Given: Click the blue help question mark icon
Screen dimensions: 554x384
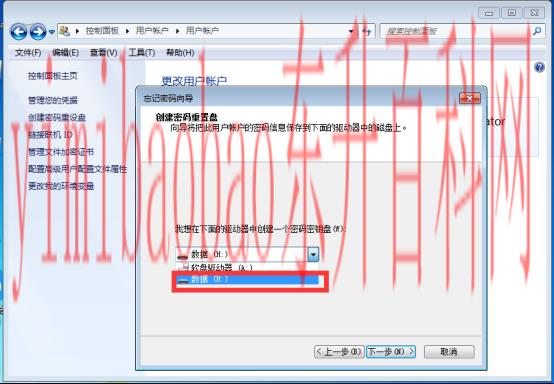Looking at the screenshot, I should point(539,67).
